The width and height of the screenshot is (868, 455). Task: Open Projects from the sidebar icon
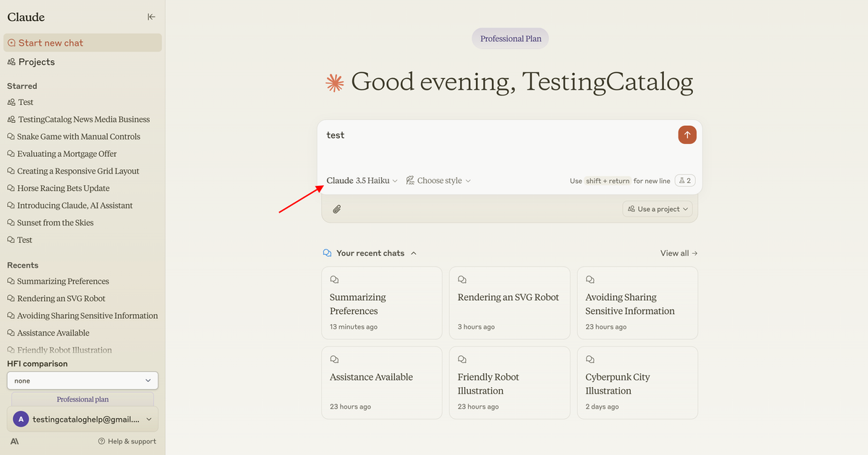[x=10, y=61]
